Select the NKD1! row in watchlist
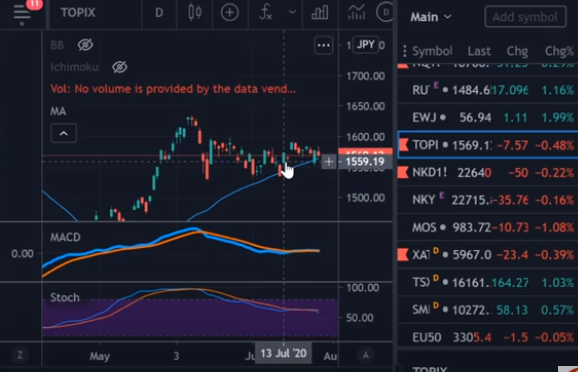 click(x=488, y=172)
